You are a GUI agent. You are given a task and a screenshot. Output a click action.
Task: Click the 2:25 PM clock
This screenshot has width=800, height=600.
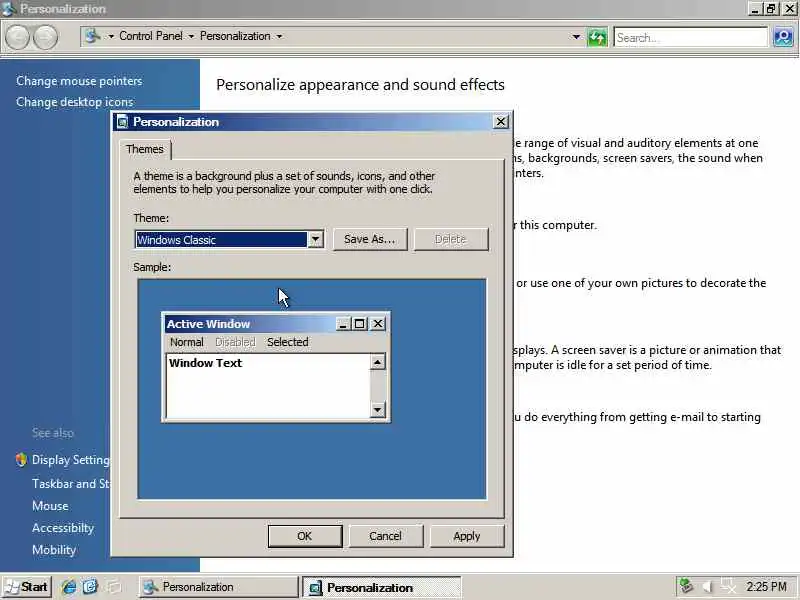pyautogui.click(x=766, y=587)
